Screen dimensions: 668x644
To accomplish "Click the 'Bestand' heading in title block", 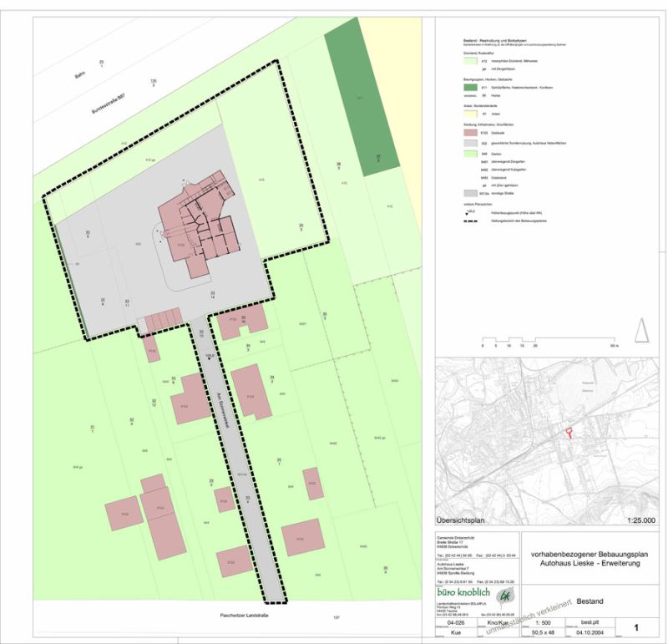I will pos(590,601).
